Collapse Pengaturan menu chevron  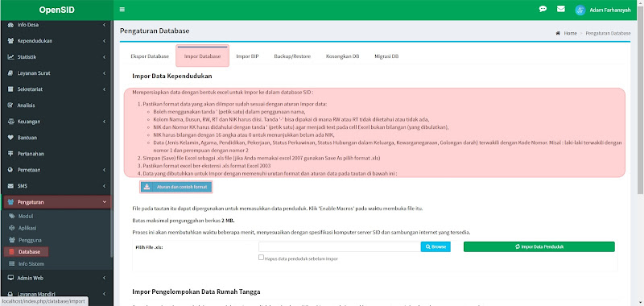105,202
